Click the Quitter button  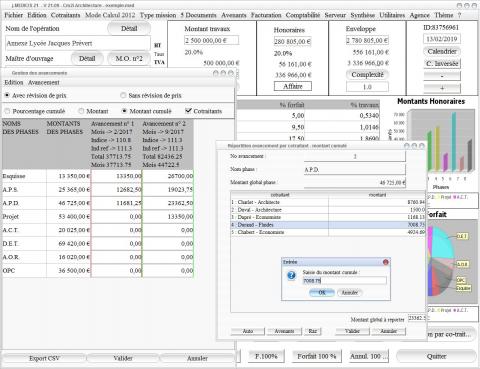tap(436, 356)
